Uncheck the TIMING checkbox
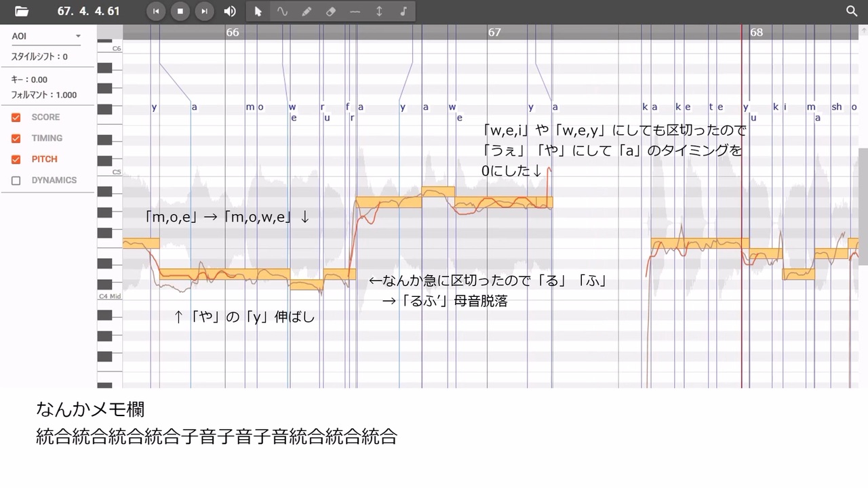The height and width of the screenshot is (488, 868). coord(16,138)
